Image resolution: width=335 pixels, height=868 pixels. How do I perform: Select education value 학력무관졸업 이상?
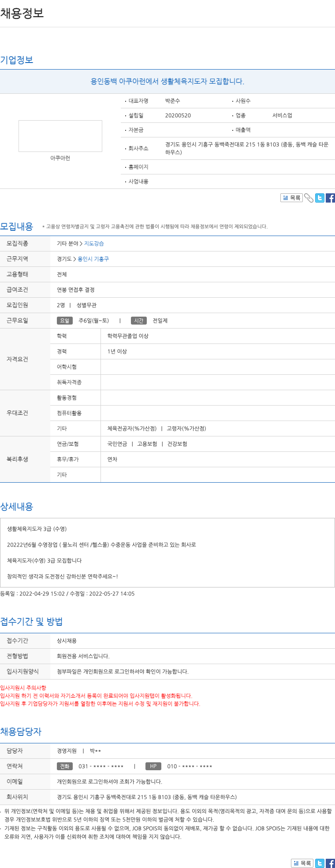(x=128, y=336)
